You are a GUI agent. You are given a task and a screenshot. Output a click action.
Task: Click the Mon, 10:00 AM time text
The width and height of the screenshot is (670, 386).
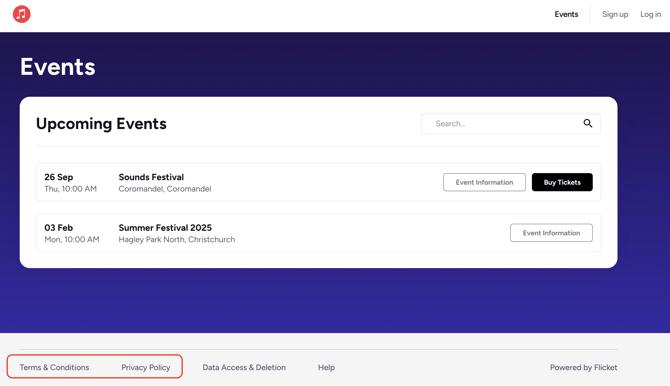pos(72,239)
